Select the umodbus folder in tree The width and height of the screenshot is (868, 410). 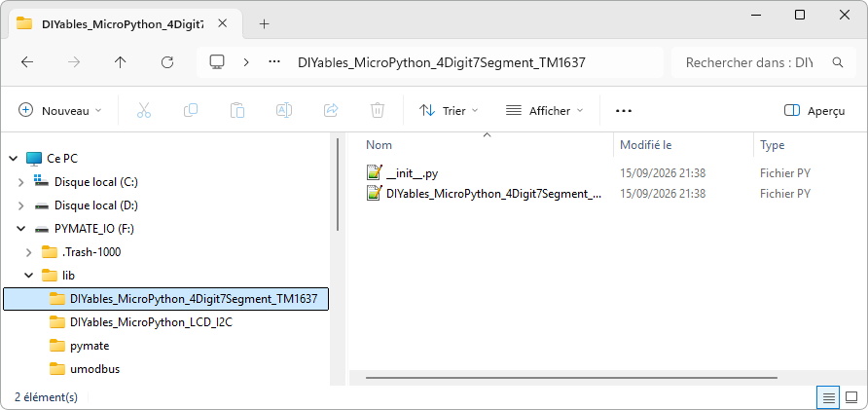(94, 369)
